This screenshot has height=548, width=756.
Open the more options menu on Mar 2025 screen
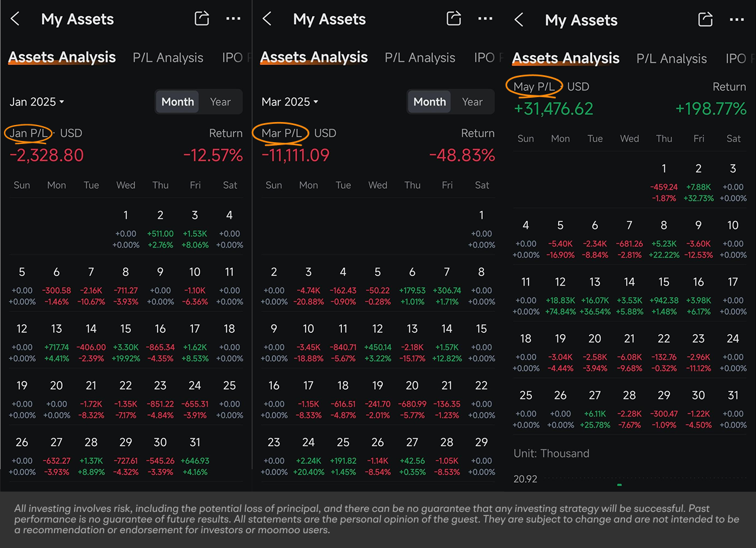click(485, 19)
